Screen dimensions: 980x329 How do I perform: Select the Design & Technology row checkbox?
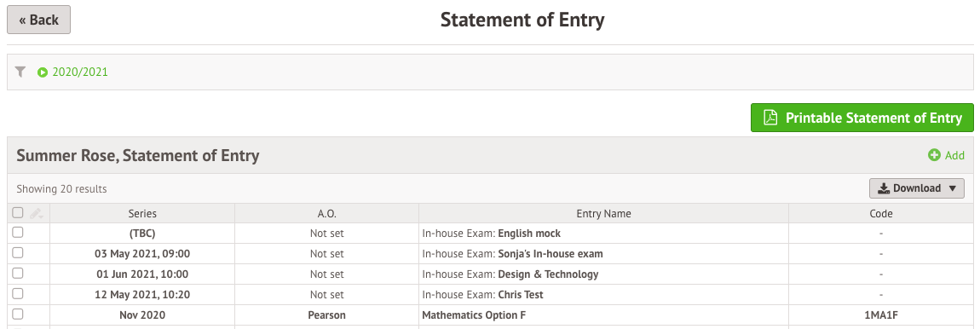point(18,274)
